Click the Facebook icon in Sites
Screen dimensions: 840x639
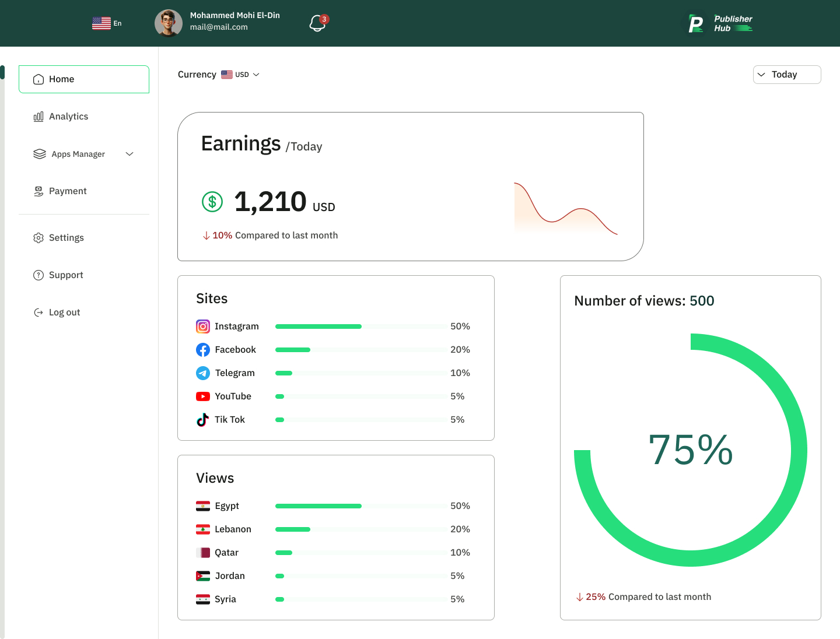pos(203,350)
